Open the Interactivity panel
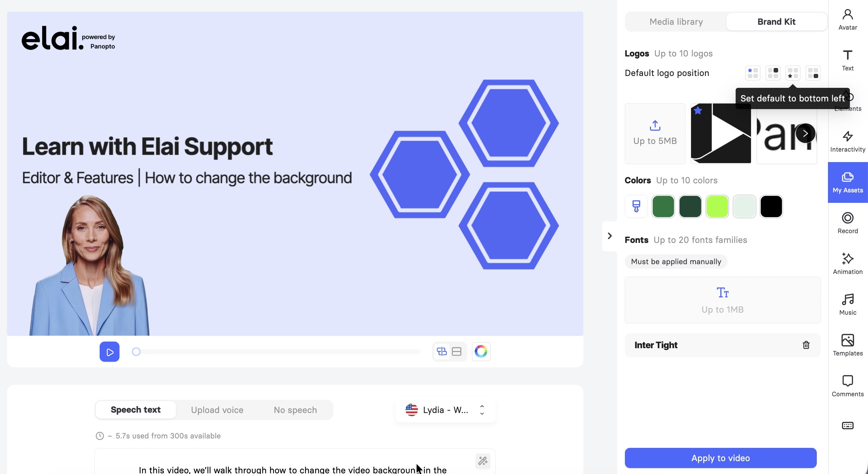Screen dimensions: 868x474 pos(847,142)
